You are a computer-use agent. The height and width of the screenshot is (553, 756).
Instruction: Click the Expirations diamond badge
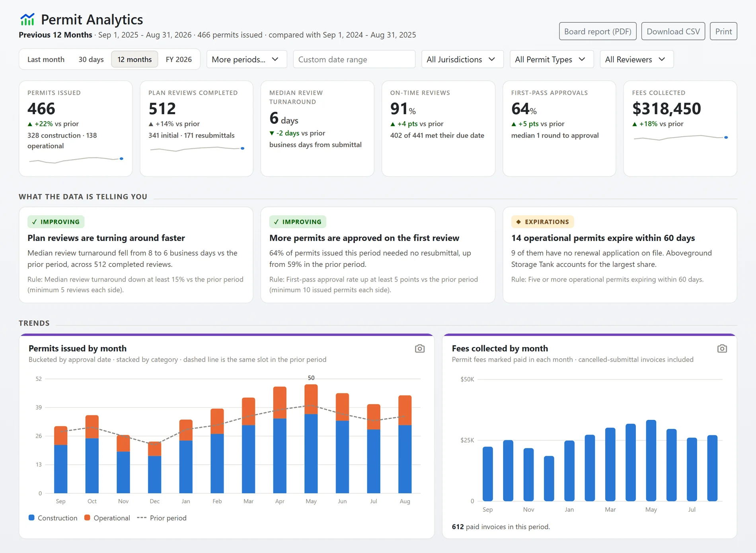(542, 222)
